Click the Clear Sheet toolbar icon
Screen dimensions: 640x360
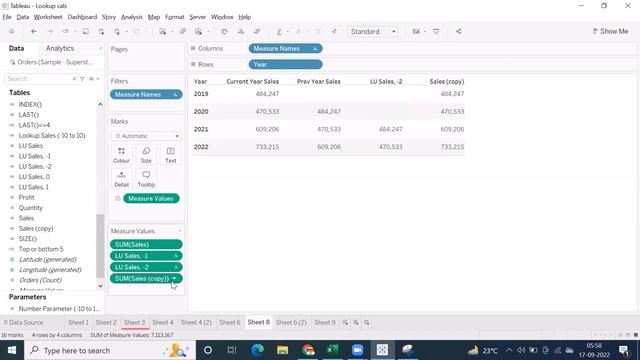pos(198,31)
